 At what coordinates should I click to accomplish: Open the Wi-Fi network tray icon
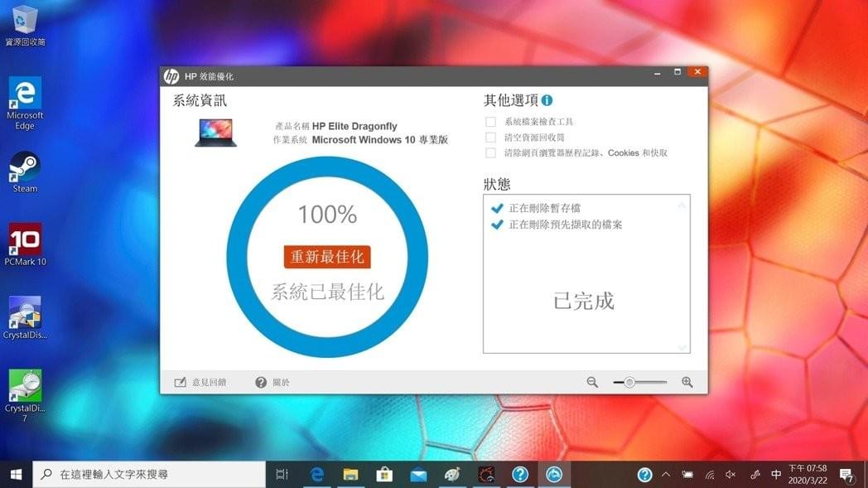(709, 475)
